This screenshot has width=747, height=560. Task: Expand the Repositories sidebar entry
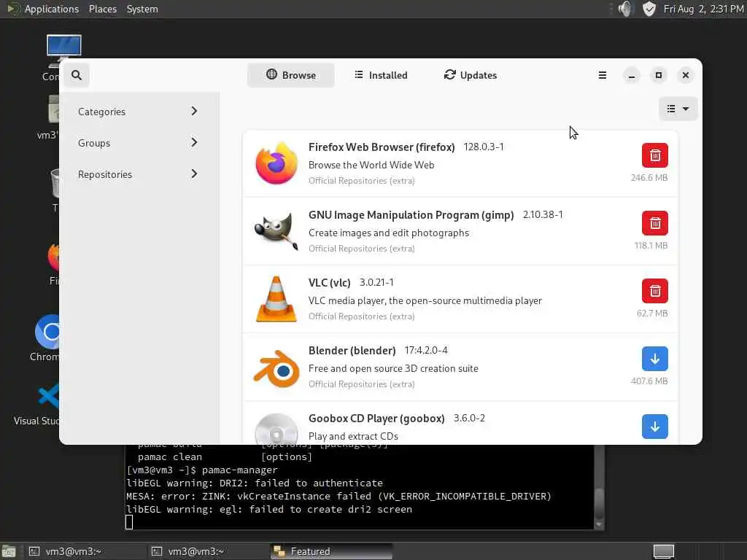(138, 174)
